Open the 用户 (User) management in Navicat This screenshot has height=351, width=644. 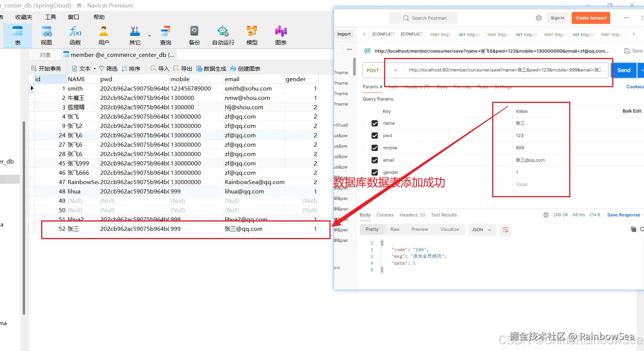coord(104,36)
